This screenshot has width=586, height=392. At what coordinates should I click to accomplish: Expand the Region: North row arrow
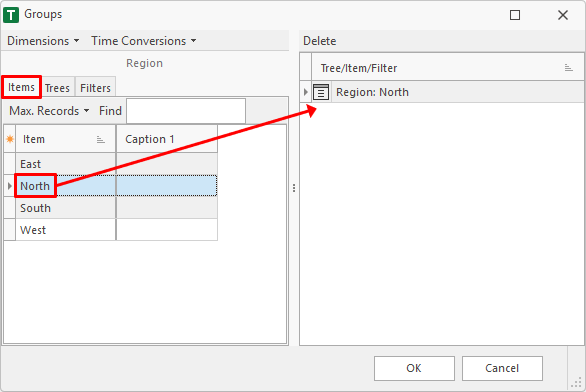point(306,92)
